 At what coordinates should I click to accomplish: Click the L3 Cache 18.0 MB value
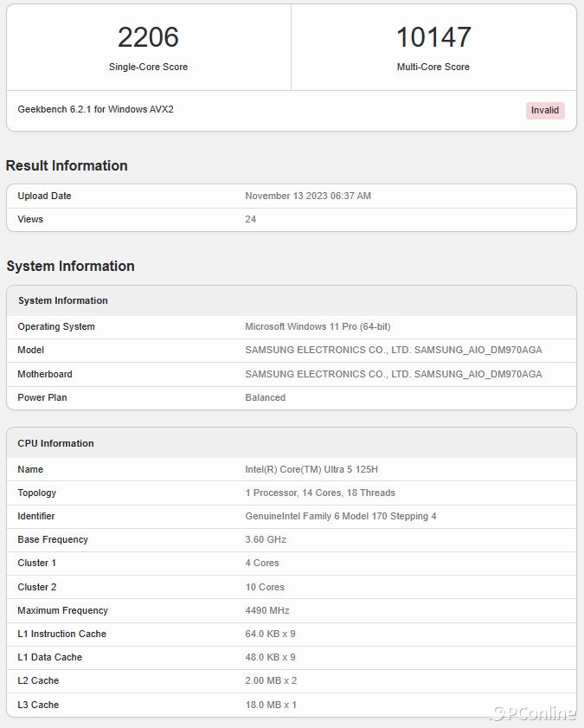coord(271,705)
